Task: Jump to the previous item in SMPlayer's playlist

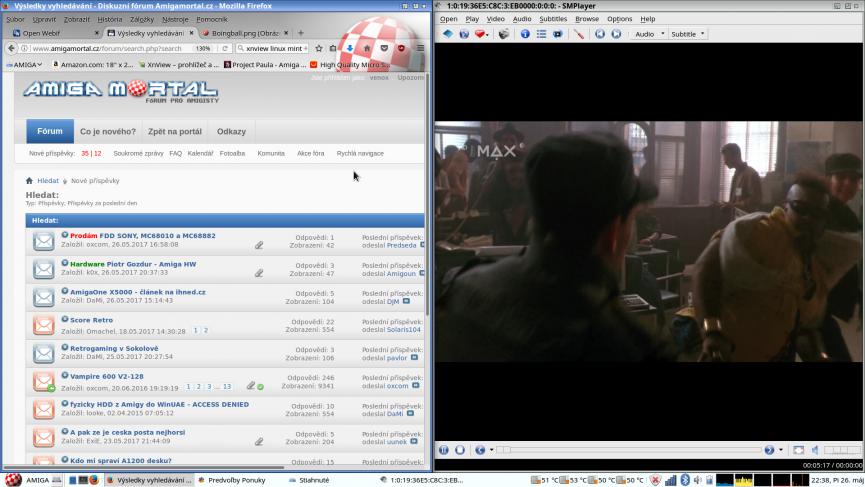Action: [600, 34]
